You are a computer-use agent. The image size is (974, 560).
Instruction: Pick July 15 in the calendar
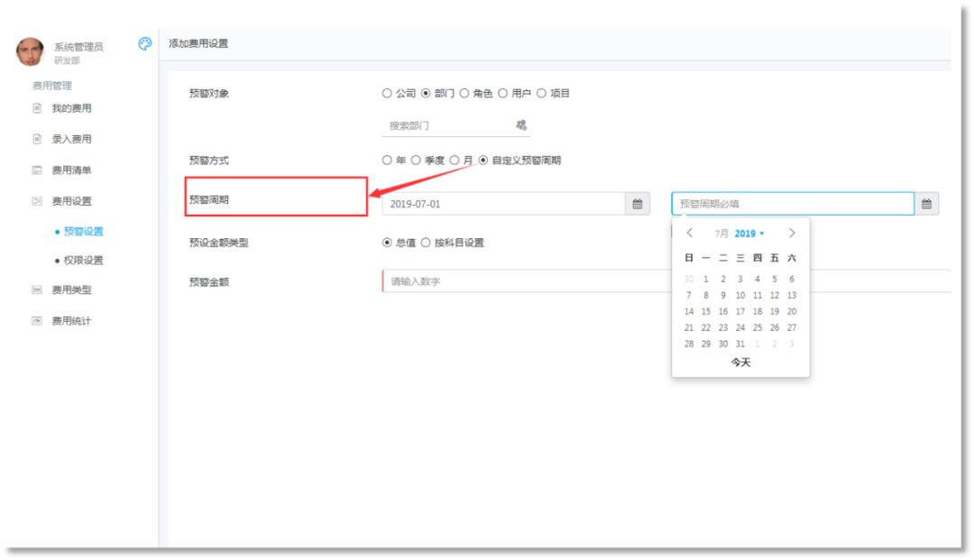tap(706, 311)
